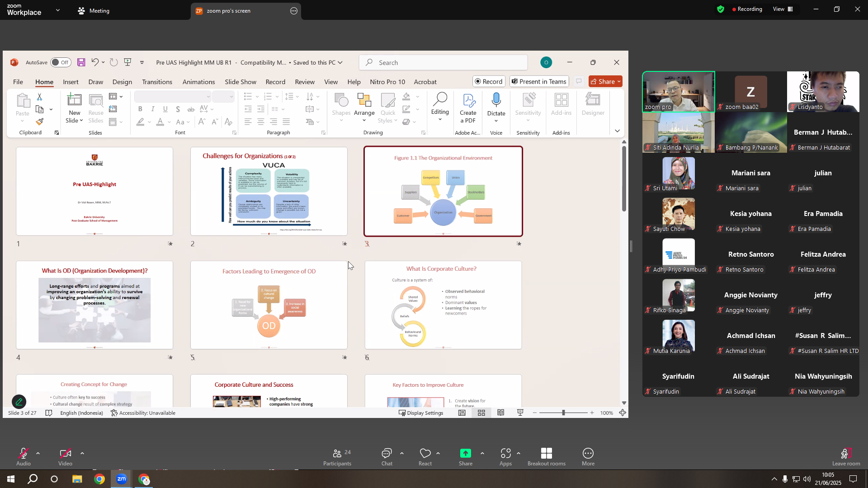The width and height of the screenshot is (868, 488).
Task: Open Zoom Meeting tab
Action: click(94, 10)
